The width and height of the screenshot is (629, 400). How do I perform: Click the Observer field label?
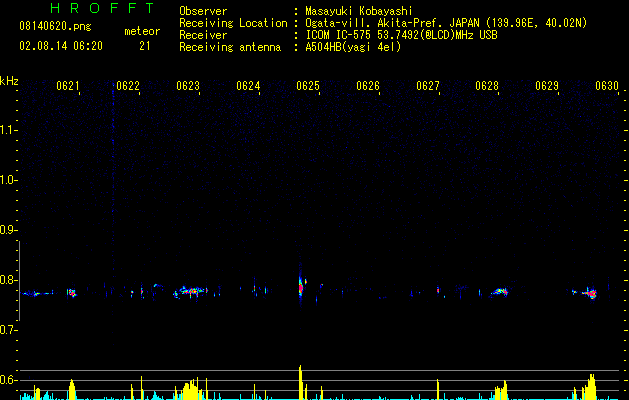[203, 11]
